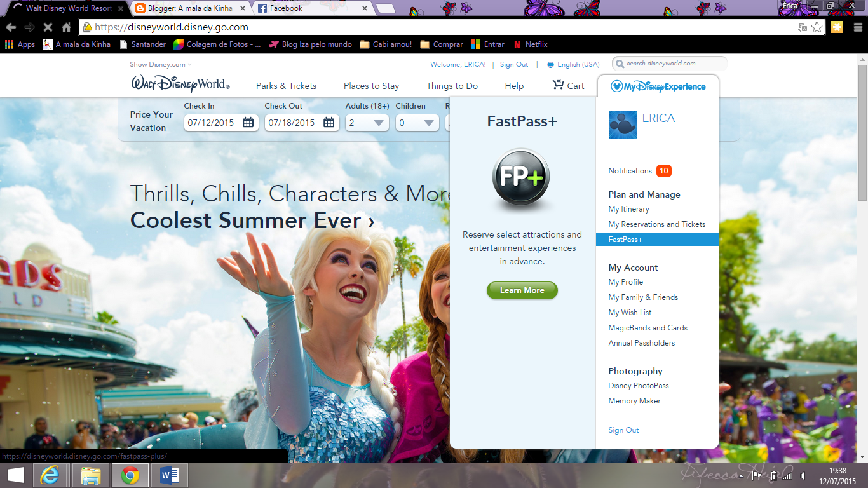Click the Coolest Summer Ever headline

point(252,221)
